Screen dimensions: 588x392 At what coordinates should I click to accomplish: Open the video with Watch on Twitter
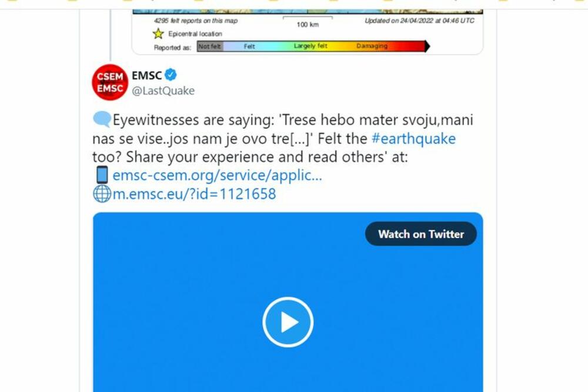pyautogui.click(x=420, y=234)
